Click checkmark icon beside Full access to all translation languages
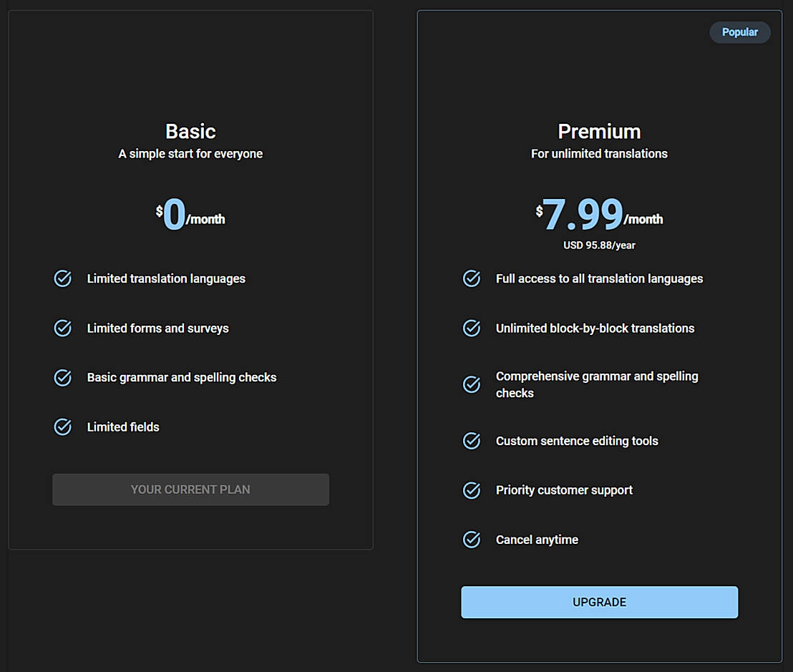The width and height of the screenshot is (793, 672). tap(472, 278)
